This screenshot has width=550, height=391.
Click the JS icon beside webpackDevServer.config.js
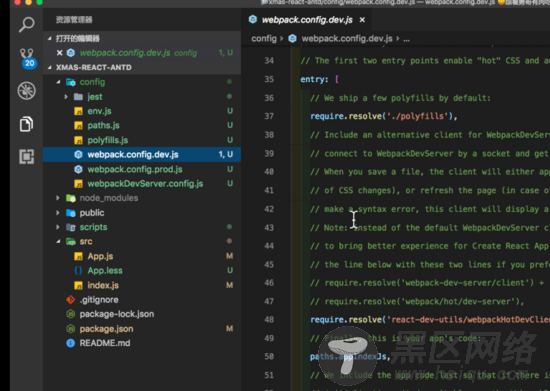(x=79, y=184)
